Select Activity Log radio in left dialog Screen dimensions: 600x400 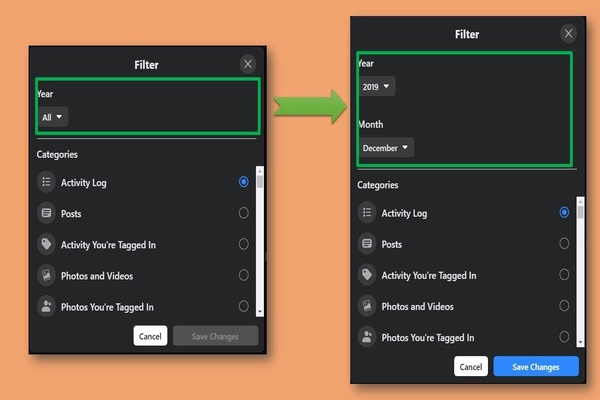[243, 182]
